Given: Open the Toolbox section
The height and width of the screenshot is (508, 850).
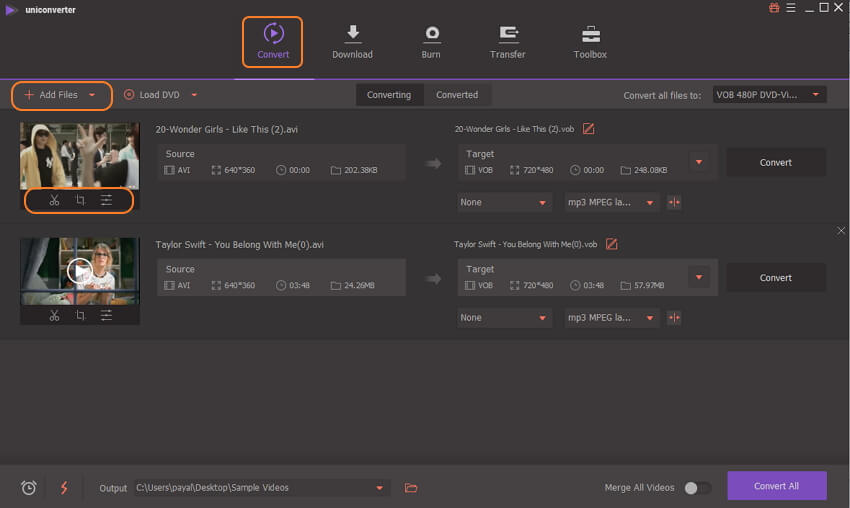Looking at the screenshot, I should point(590,42).
